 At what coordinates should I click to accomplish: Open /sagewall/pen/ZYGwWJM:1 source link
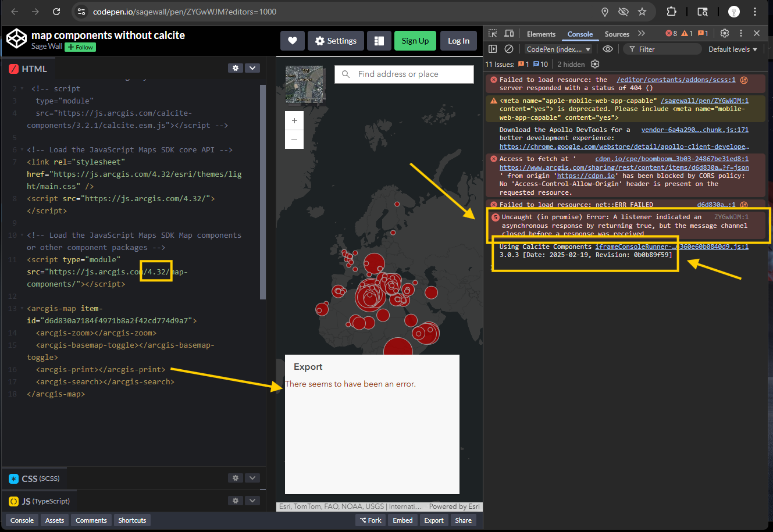tap(705, 101)
